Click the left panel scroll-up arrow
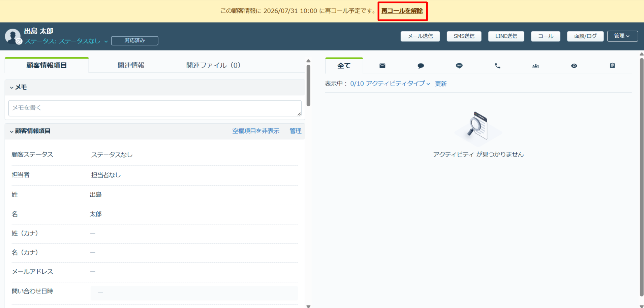This screenshot has width=644, height=308. coord(308,61)
